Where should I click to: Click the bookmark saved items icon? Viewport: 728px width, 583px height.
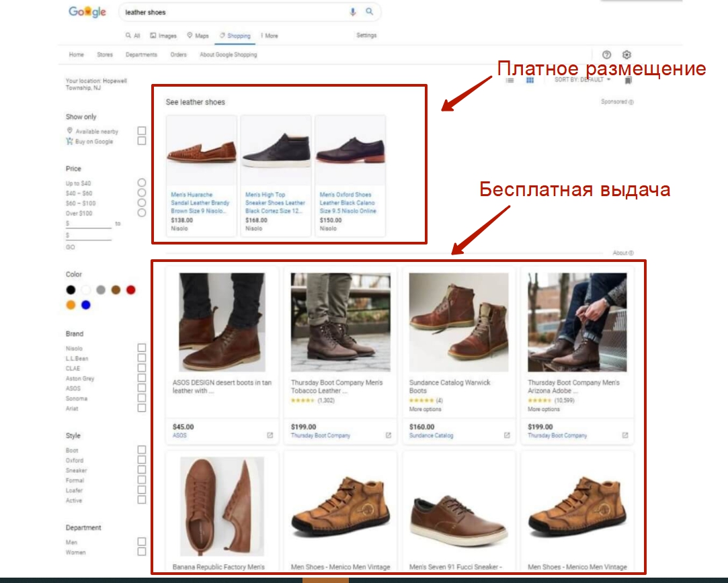click(629, 81)
